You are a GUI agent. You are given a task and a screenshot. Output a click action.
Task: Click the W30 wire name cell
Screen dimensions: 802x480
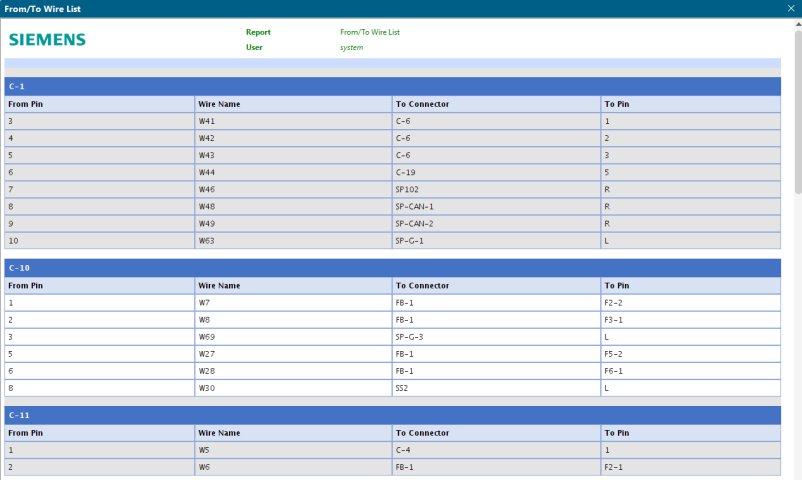293,388
